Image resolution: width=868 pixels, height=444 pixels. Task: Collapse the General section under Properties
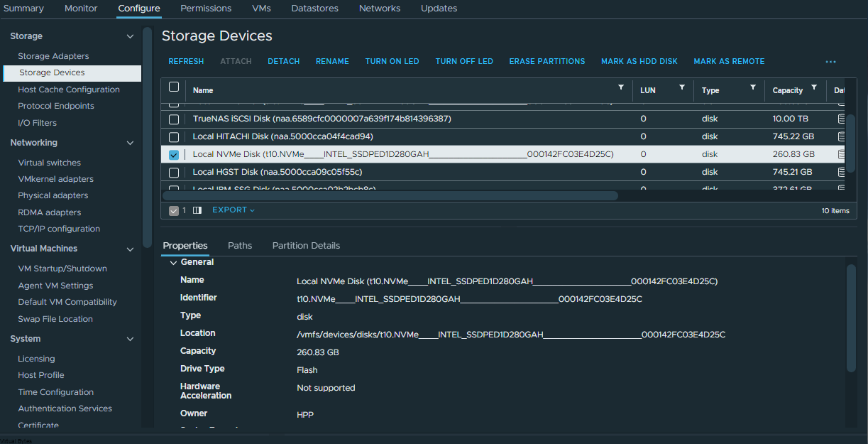[x=172, y=262]
